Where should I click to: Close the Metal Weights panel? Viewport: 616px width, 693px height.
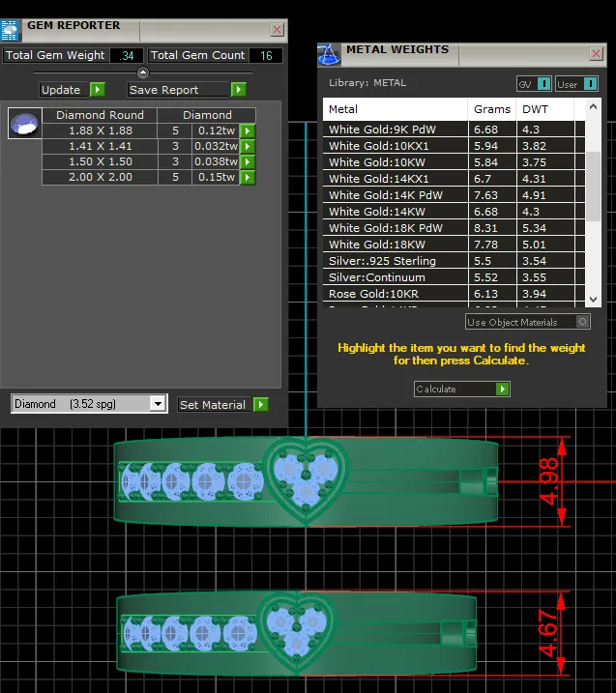tap(596, 54)
